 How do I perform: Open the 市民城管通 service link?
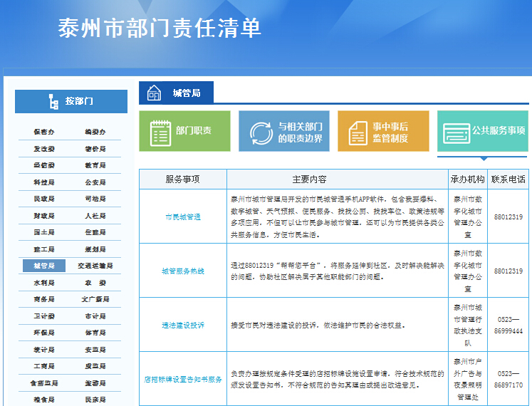182,217
